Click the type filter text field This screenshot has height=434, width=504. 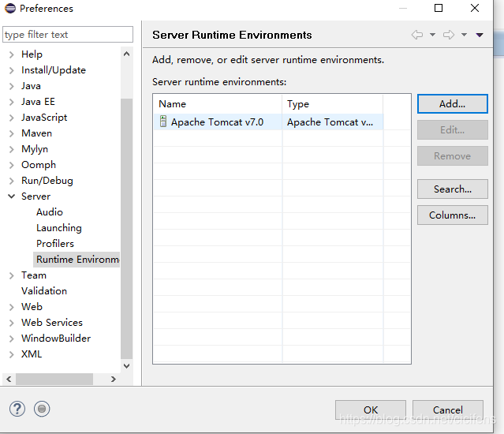[68, 35]
